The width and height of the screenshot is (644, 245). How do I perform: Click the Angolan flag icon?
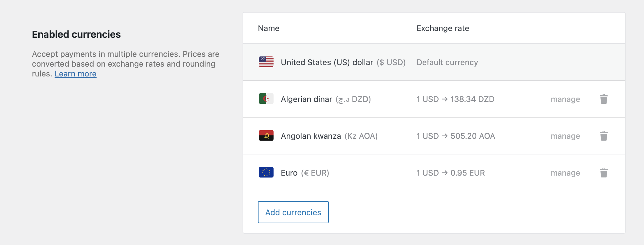(x=266, y=136)
